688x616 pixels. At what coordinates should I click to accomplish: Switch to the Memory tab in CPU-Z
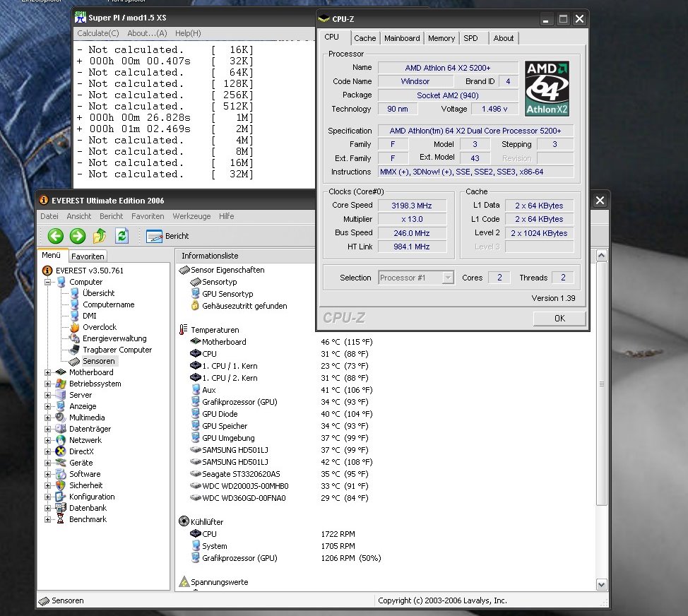pyautogui.click(x=441, y=38)
